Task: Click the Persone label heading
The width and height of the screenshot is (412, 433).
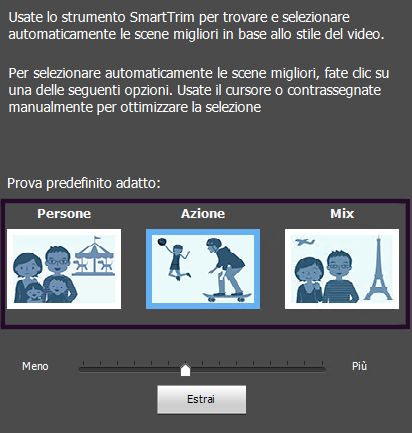Action: click(x=64, y=214)
